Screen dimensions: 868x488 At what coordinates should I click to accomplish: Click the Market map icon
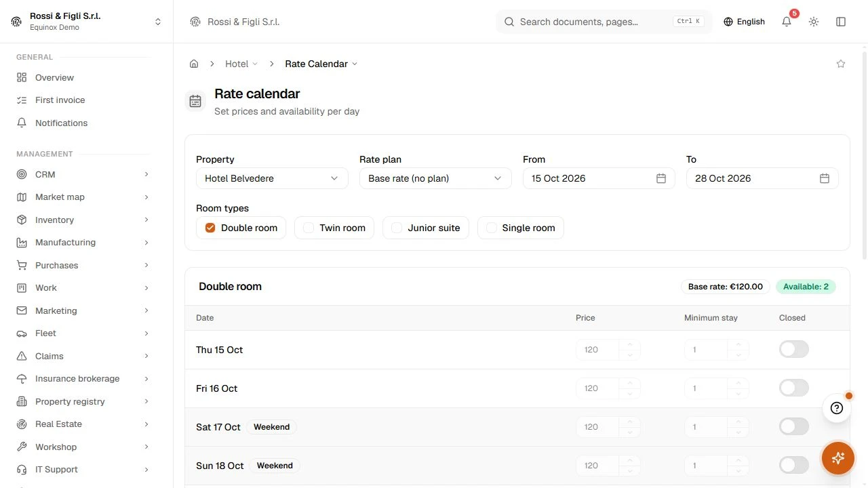22,197
